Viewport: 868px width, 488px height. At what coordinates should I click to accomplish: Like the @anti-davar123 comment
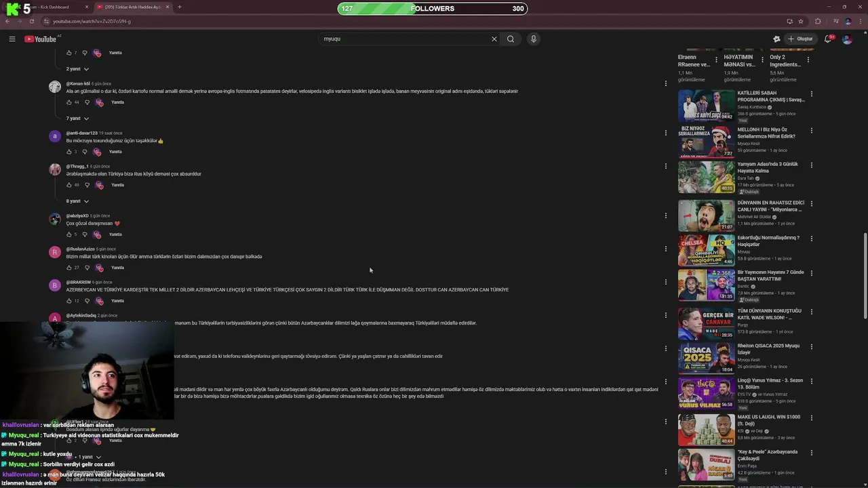pos(68,152)
